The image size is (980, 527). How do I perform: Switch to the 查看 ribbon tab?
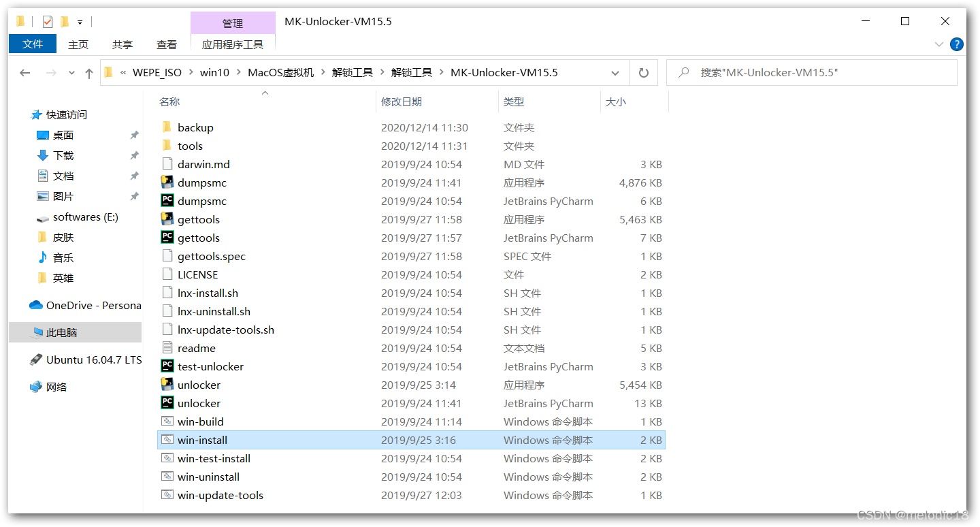166,44
